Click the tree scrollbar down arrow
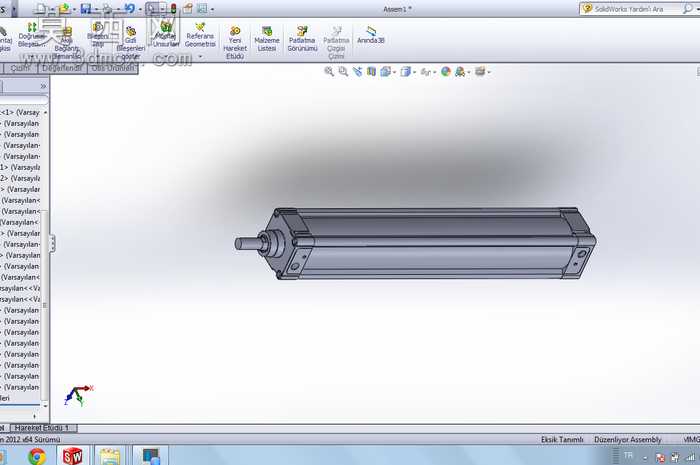This screenshot has height=465, width=700. coord(45,406)
